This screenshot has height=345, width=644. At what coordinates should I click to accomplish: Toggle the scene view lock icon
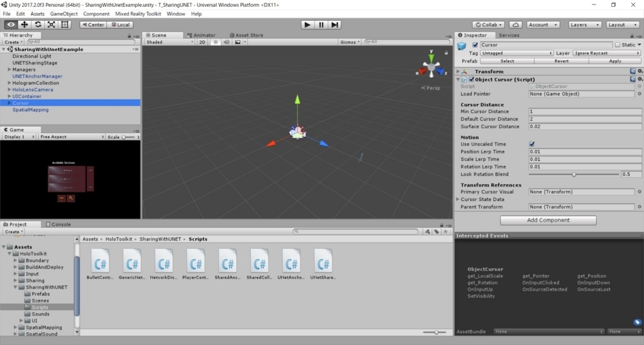pos(446,53)
